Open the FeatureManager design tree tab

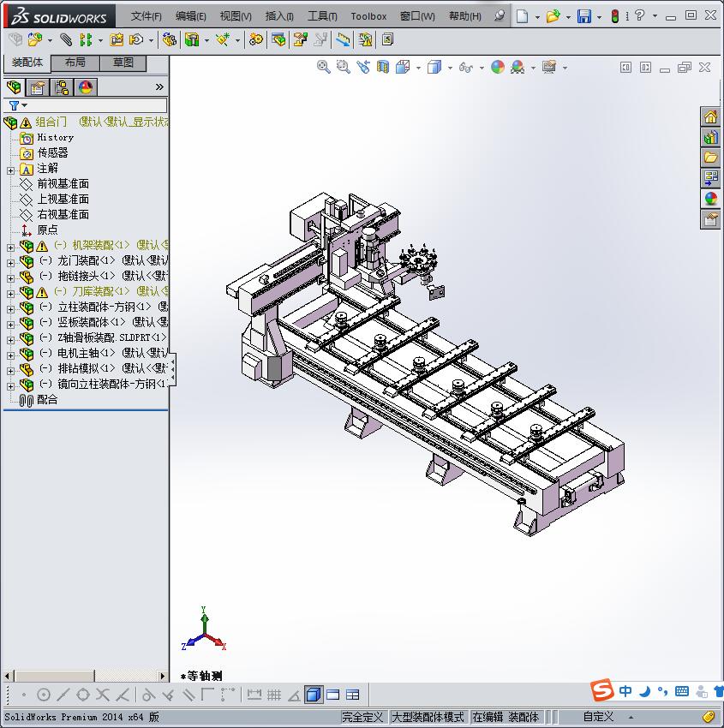coord(14,87)
